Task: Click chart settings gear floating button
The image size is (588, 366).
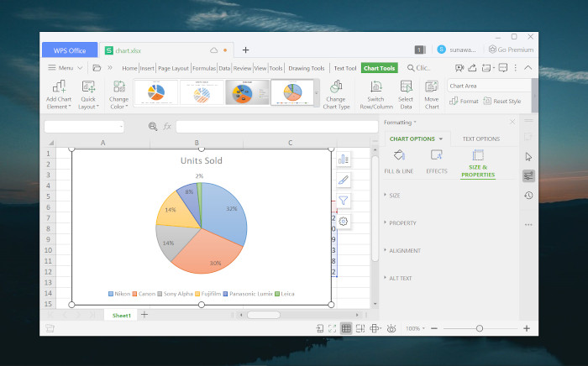Action: (343, 222)
